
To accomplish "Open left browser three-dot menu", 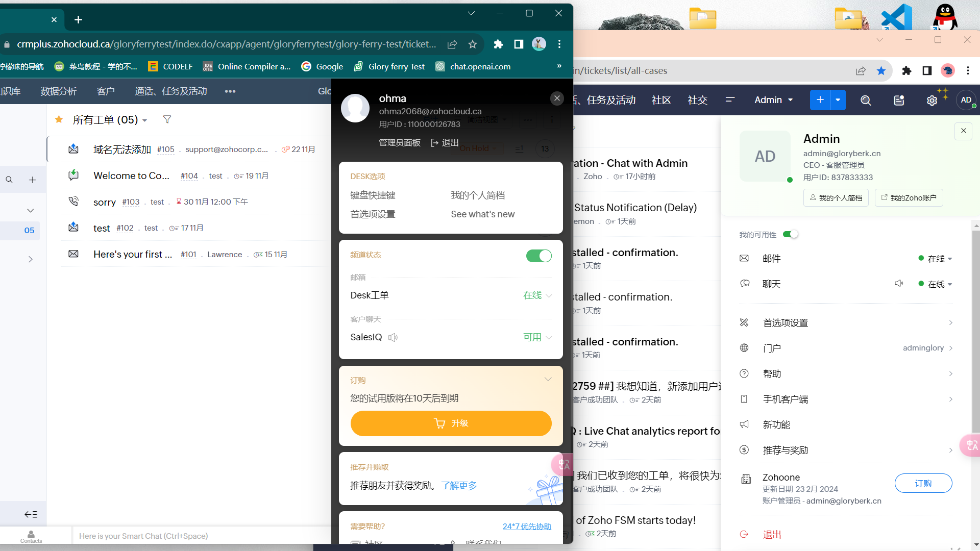I will [x=559, y=44].
